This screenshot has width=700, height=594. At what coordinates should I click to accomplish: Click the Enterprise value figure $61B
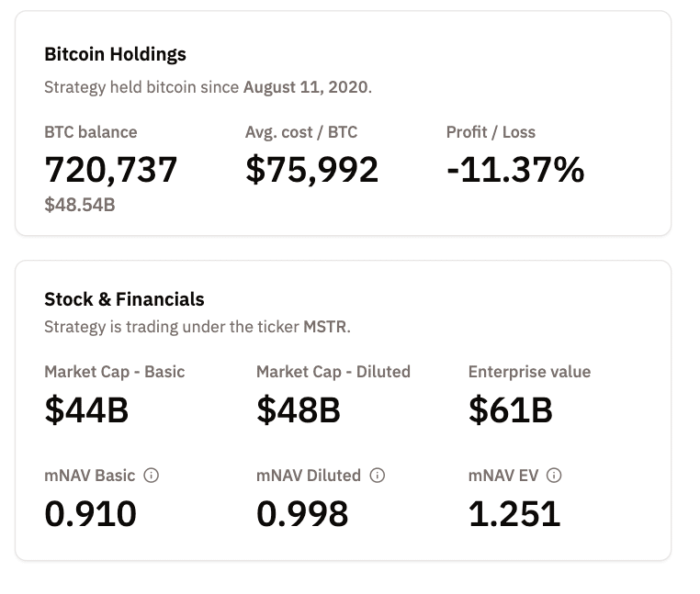tap(511, 409)
